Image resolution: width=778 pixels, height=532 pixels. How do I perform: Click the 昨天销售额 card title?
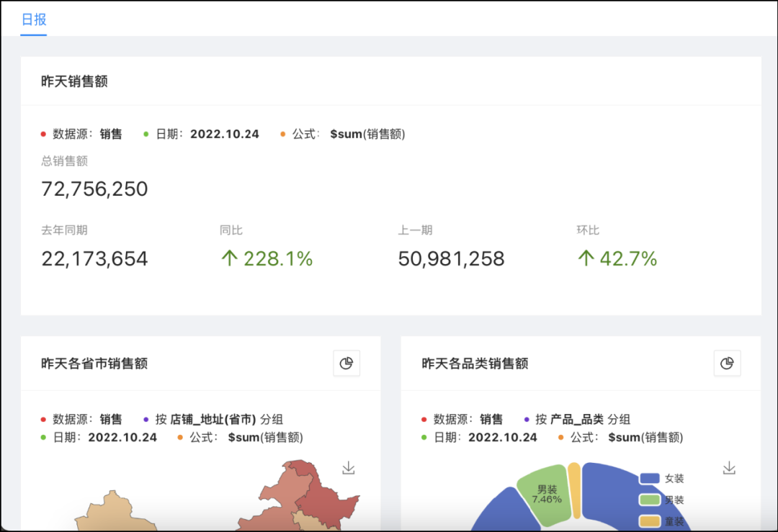pyautogui.click(x=74, y=81)
